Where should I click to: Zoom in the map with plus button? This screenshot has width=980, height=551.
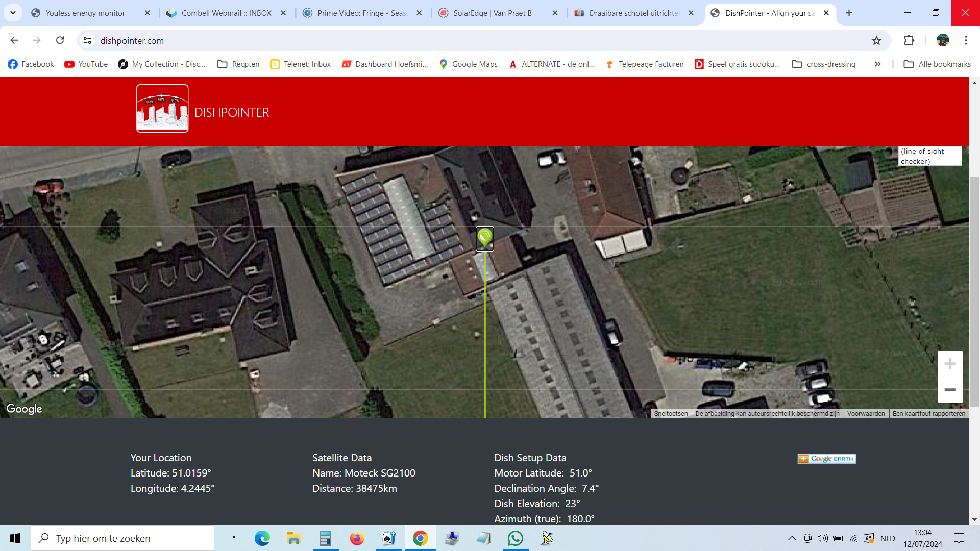(950, 364)
